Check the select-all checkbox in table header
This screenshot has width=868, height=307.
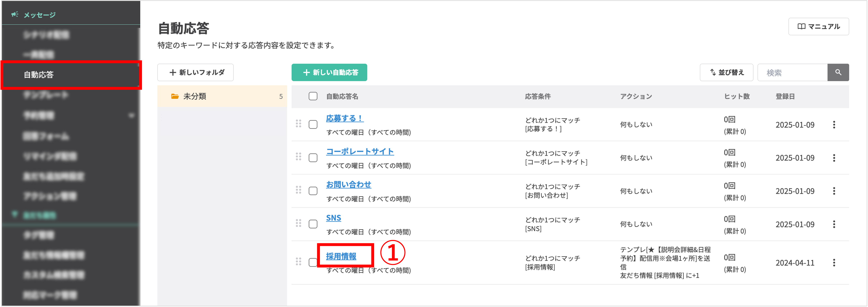tap(313, 96)
